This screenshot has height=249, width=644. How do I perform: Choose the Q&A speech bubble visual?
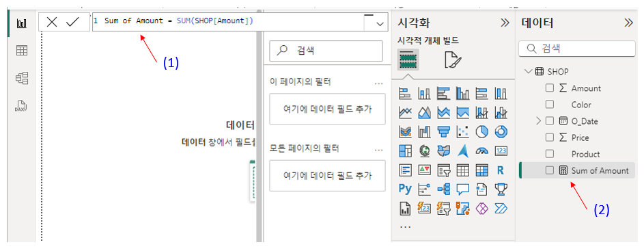tap(463, 189)
